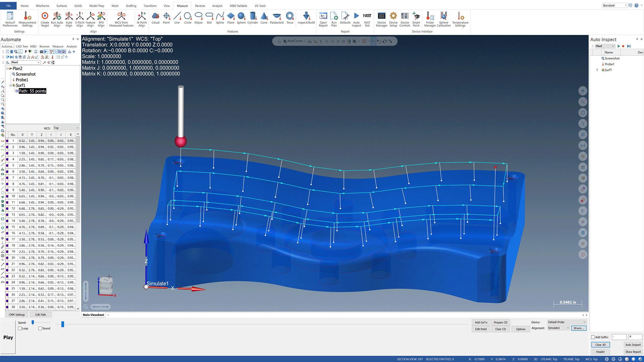Click the Sphere Calibration icon
This screenshot has height=362, width=644.
[x=444, y=19]
